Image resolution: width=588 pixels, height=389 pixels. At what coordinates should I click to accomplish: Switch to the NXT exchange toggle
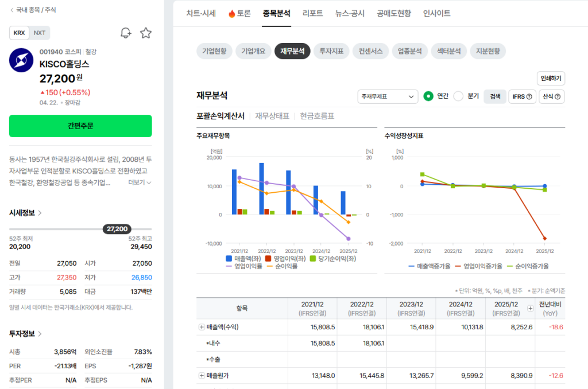pos(40,33)
